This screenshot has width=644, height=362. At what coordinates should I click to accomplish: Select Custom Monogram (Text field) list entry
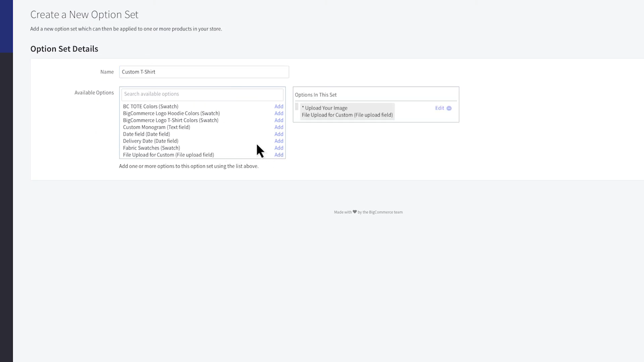tap(156, 127)
